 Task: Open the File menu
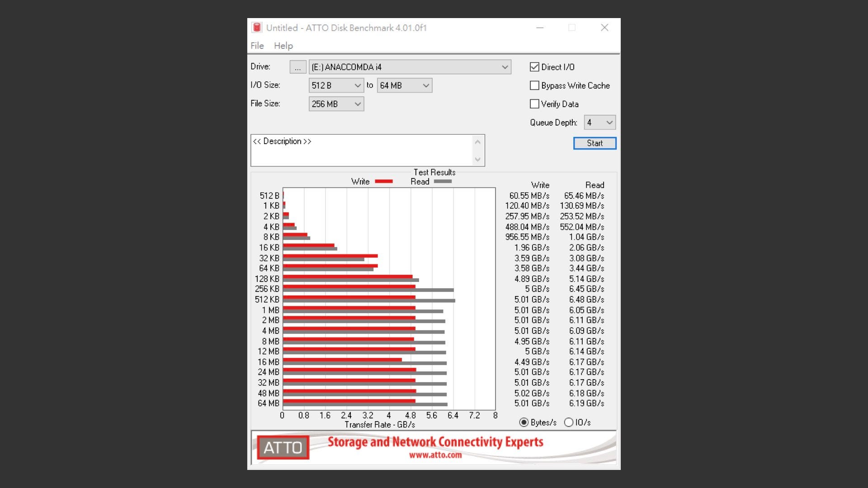click(257, 46)
